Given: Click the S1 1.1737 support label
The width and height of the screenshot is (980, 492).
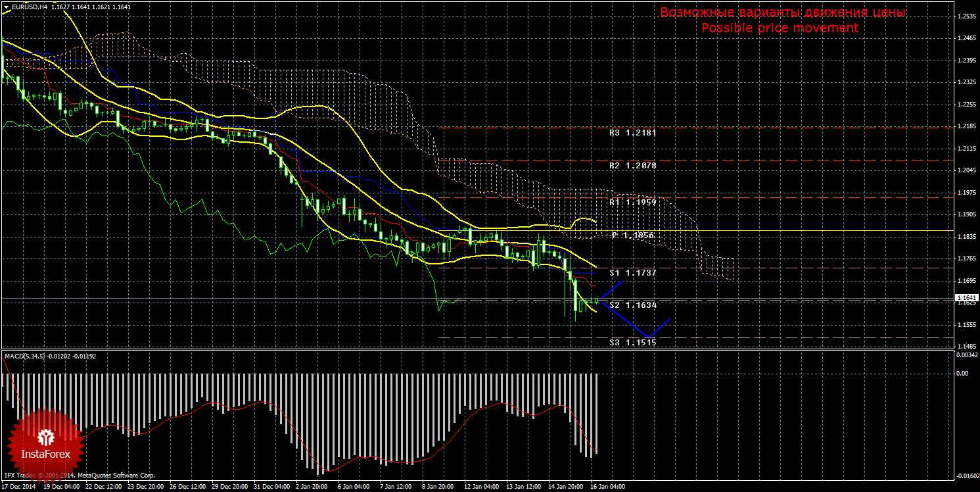Looking at the screenshot, I should (632, 272).
